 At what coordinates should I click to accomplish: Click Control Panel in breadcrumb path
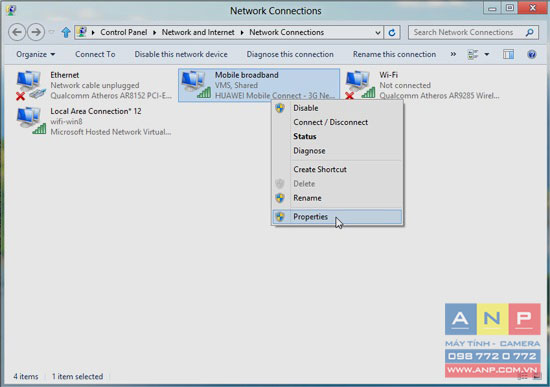(123, 32)
